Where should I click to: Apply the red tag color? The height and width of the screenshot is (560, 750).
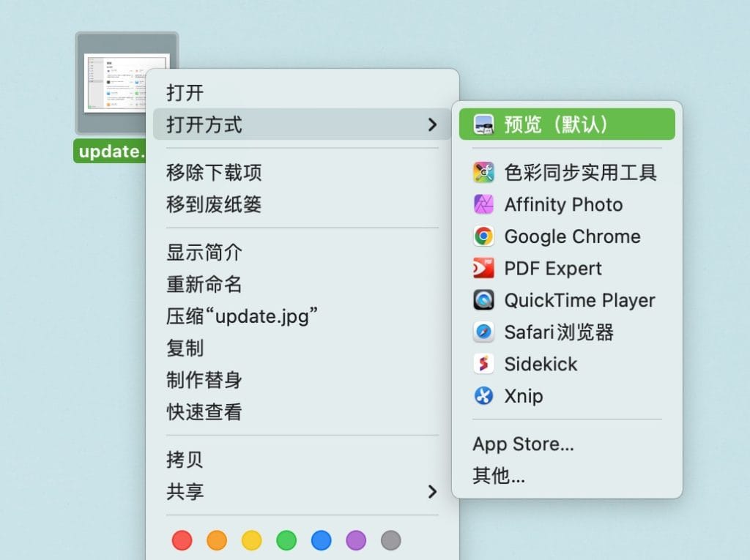[x=182, y=540]
